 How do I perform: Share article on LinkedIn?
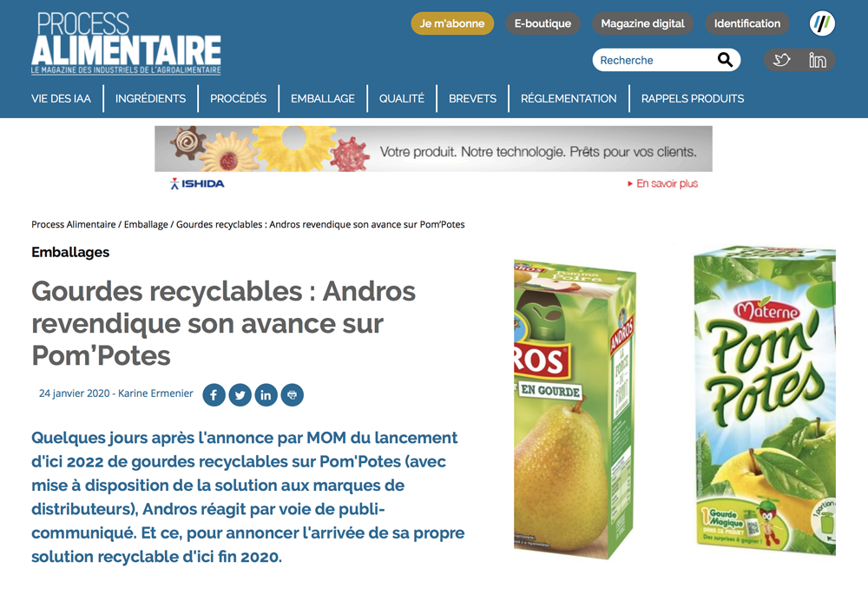tap(266, 395)
